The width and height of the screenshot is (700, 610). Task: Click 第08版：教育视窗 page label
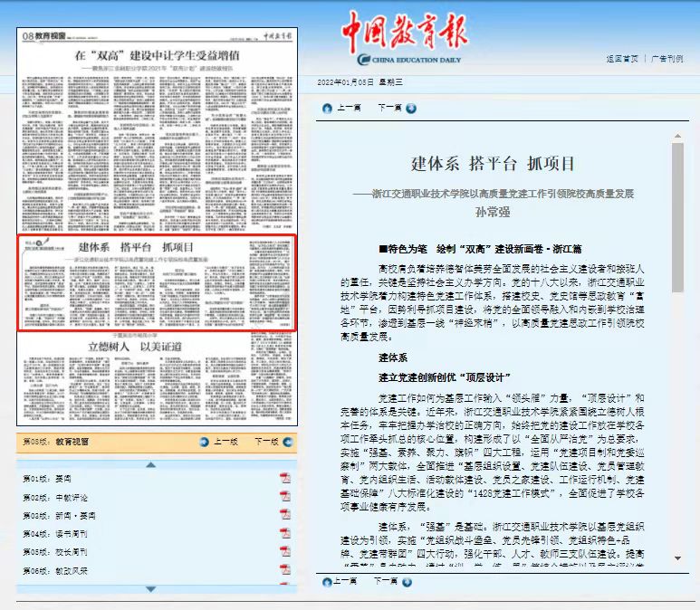coord(56,442)
